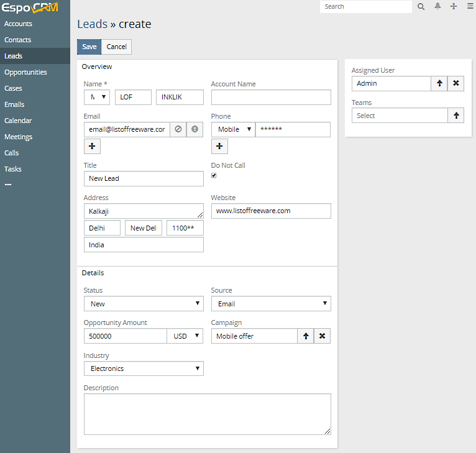Screen dimensions: 476x453
Task: Open the phone type Mobile dropdown
Action: (x=233, y=129)
